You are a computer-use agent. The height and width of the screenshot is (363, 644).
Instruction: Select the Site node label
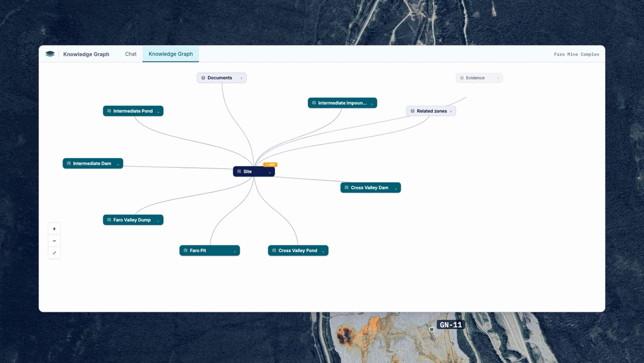pyautogui.click(x=247, y=171)
